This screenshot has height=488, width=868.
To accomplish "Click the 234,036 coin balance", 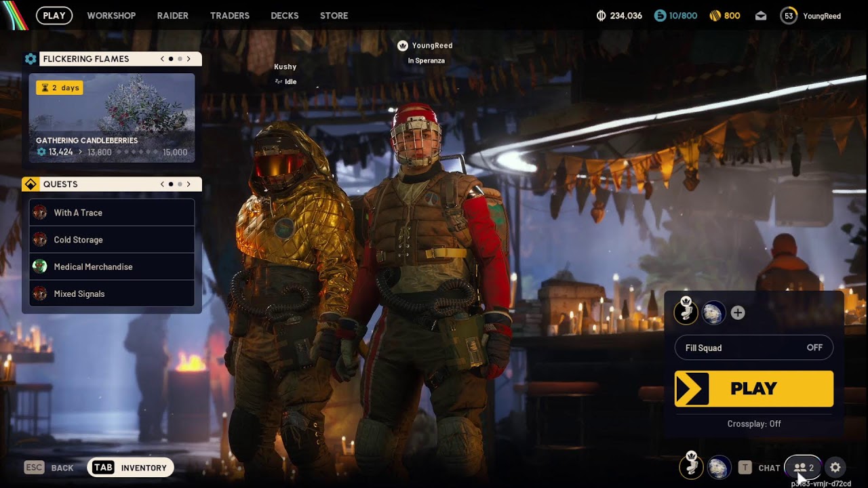I will [x=626, y=16].
